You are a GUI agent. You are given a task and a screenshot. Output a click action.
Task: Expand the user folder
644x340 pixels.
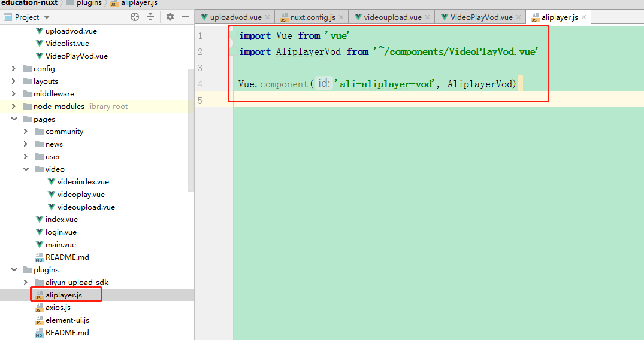[x=26, y=156]
